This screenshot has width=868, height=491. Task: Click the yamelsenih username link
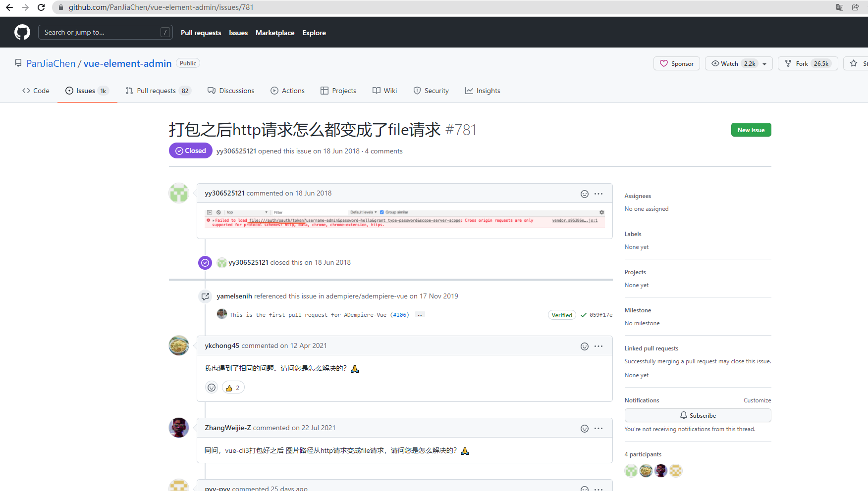pos(234,296)
